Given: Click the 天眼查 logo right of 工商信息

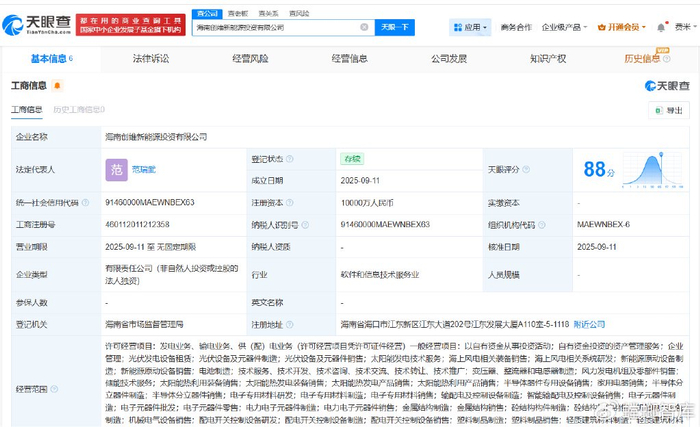Looking at the screenshot, I should [x=667, y=85].
